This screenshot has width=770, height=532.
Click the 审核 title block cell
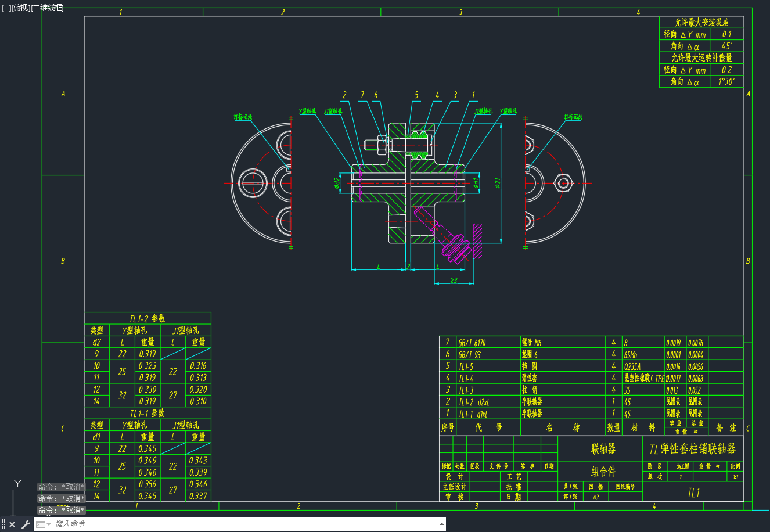(454, 497)
